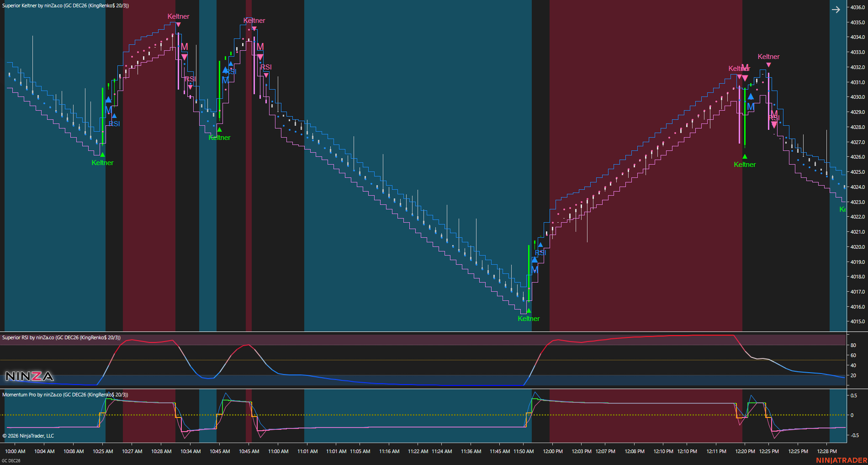Click the 4015.0 price axis label
Image resolution: width=868 pixels, height=465 pixels.
pos(857,321)
